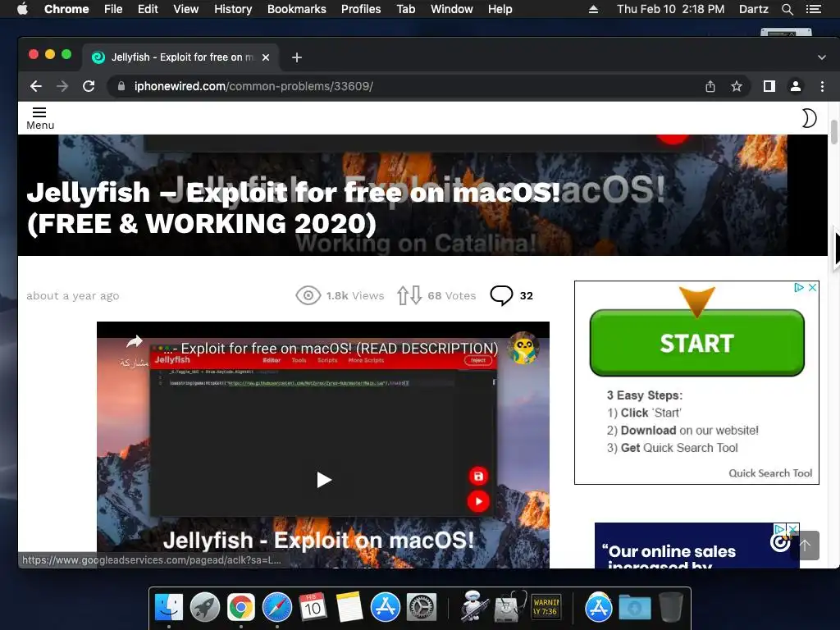
Task: Open Chrome three-dot menu
Action: click(822, 86)
